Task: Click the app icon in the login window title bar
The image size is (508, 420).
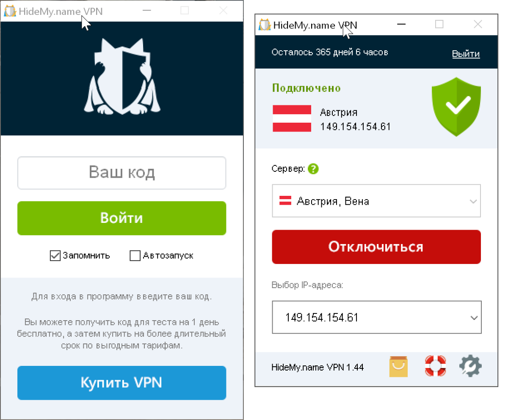Action: click(x=10, y=11)
